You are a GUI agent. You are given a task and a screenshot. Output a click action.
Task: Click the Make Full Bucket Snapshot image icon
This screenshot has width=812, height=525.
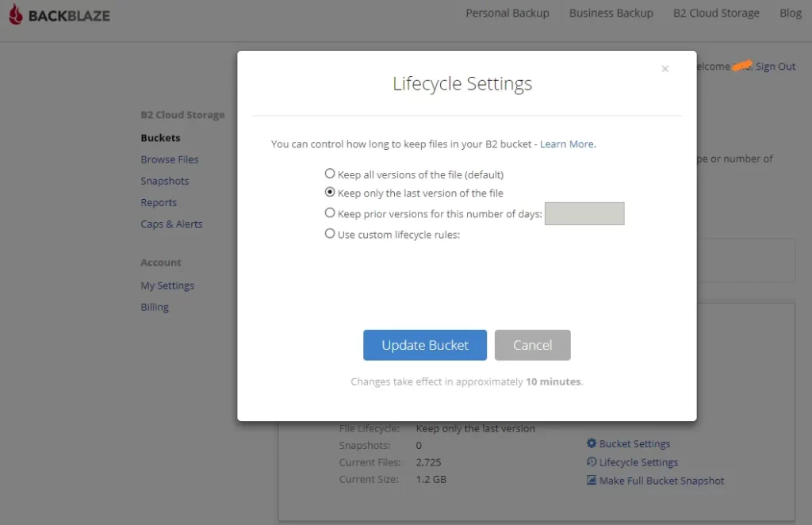[592, 480]
